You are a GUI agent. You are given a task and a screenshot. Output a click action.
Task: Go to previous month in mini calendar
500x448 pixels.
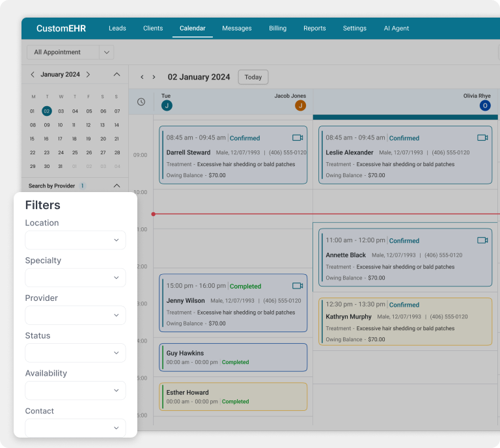pos(32,75)
